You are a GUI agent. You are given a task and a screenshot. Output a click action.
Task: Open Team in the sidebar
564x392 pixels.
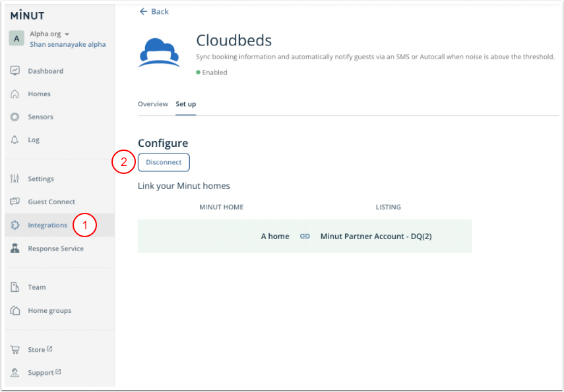pyautogui.click(x=36, y=287)
